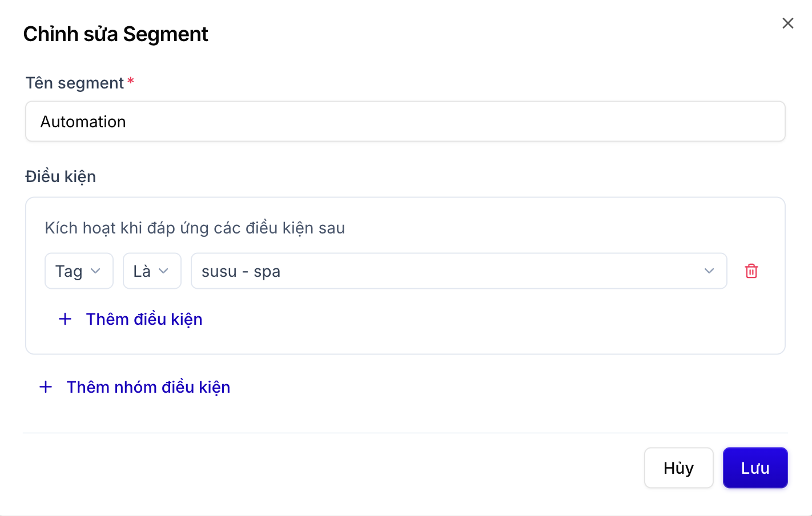Click the Chỉnh sửa Segment dialog title
This screenshot has height=516, width=812.
click(x=116, y=34)
